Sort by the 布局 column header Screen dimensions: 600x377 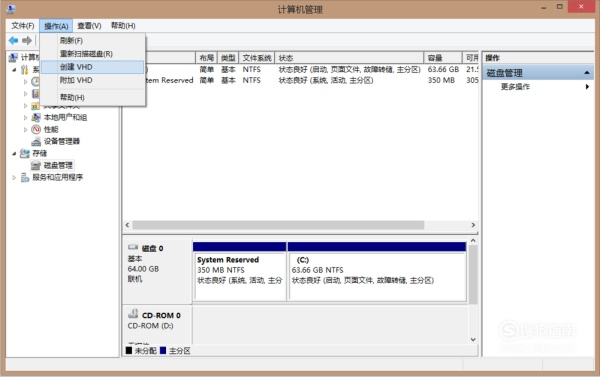pos(206,58)
